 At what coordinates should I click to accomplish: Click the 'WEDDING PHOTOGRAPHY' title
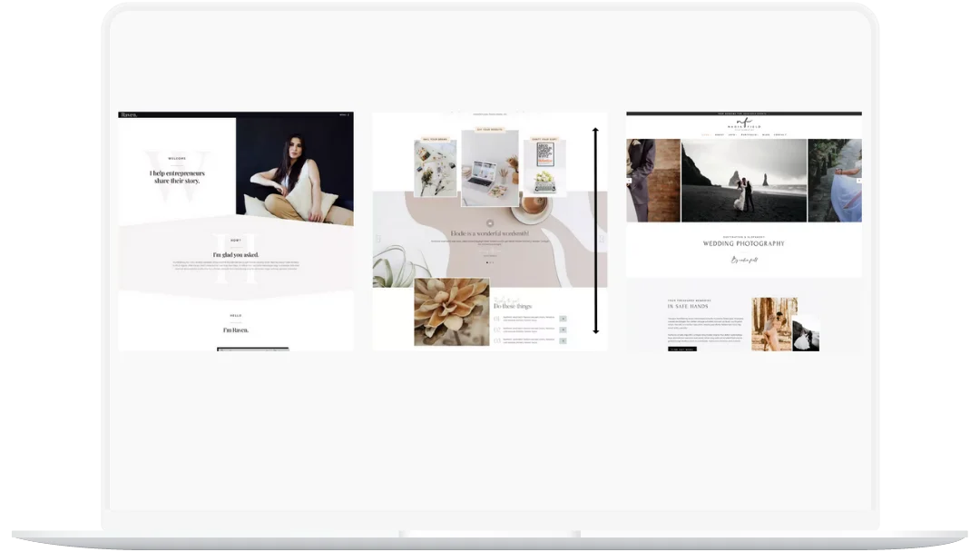744,244
